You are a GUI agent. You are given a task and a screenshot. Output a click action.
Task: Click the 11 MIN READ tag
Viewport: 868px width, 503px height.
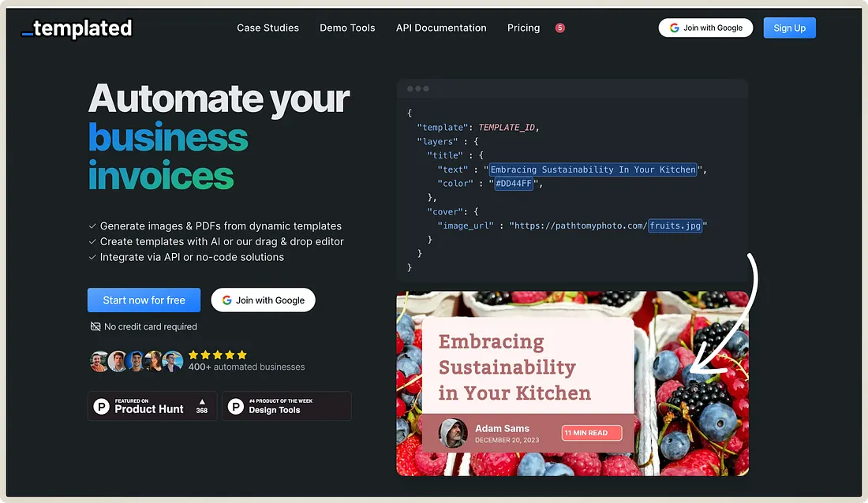591,433
